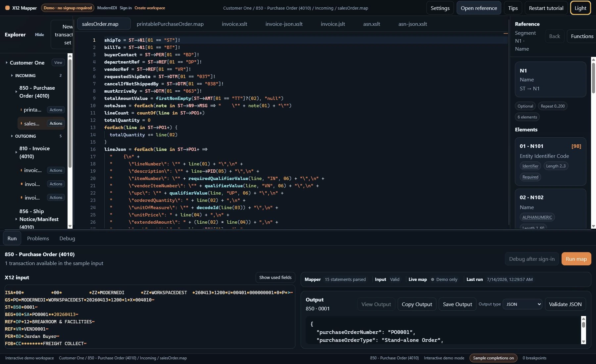Open the asn-json.xslt tab

click(413, 24)
